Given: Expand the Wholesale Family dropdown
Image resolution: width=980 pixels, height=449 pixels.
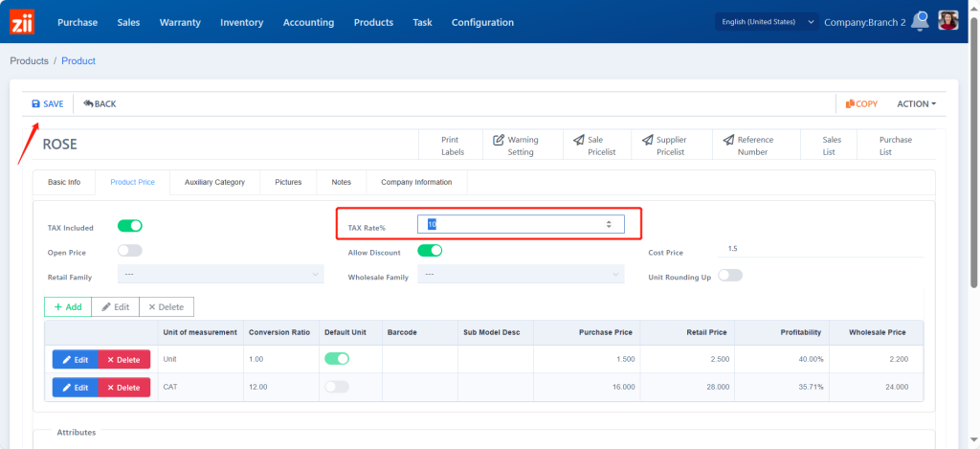Looking at the screenshot, I should (522, 276).
